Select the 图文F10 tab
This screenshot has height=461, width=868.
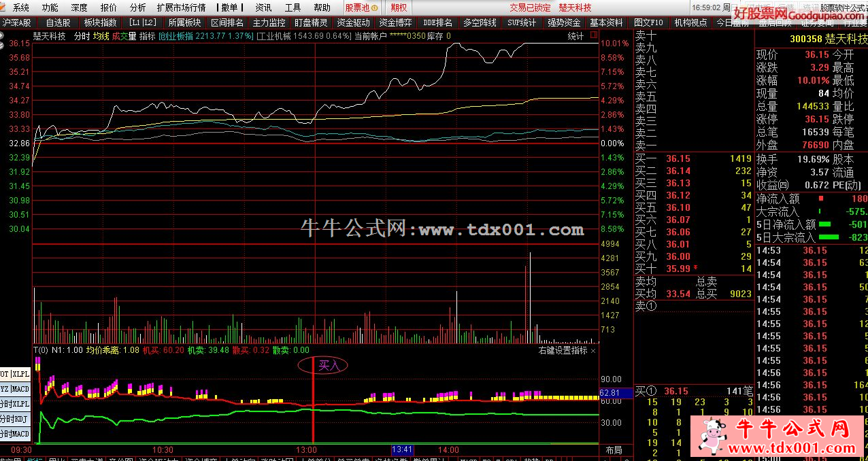[x=648, y=22]
